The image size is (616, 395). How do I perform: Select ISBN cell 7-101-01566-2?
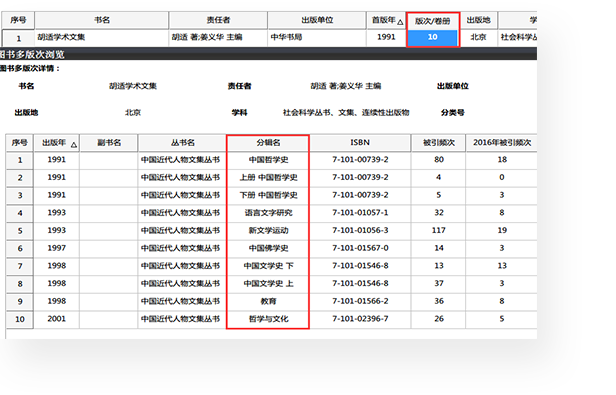[360, 302]
